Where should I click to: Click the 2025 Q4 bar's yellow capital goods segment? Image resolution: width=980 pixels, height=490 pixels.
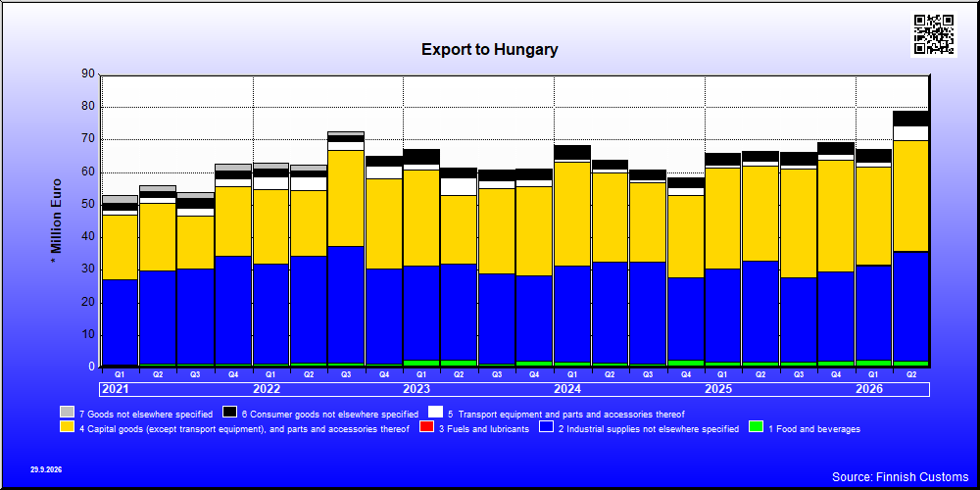[x=836, y=217]
